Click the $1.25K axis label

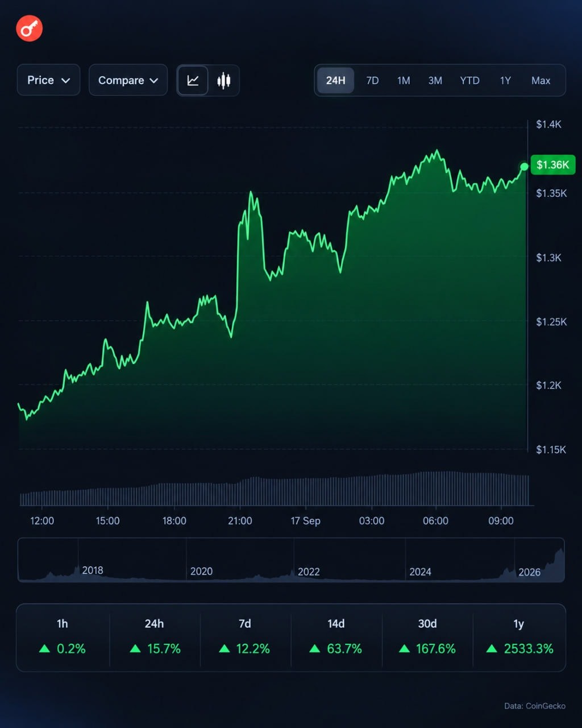click(x=551, y=322)
